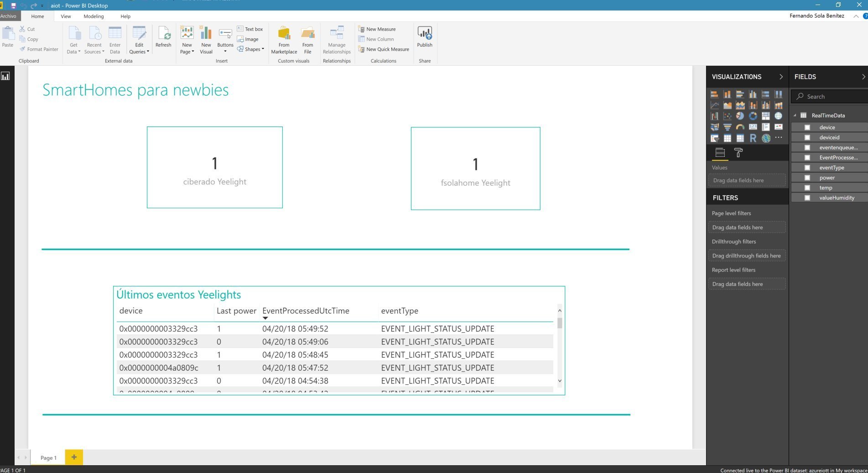Collapse the Visualizations pane with its chevron
The height and width of the screenshot is (473, 868).
pos(781,77)
